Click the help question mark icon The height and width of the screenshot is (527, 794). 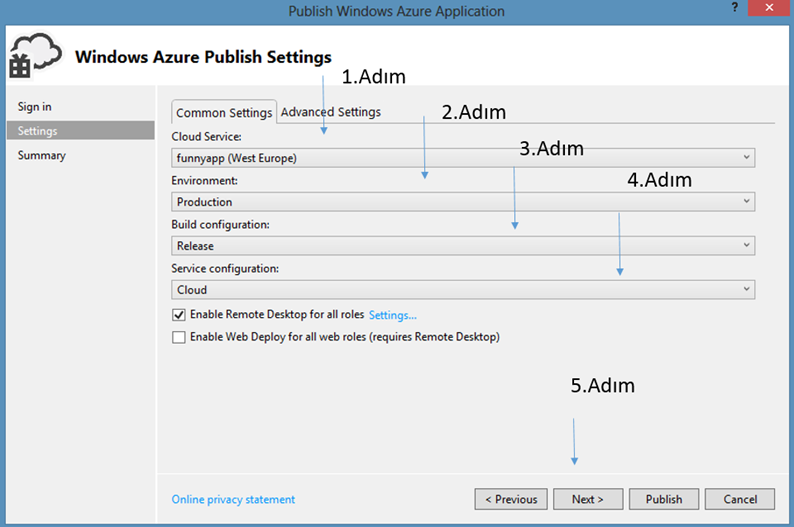735,8
